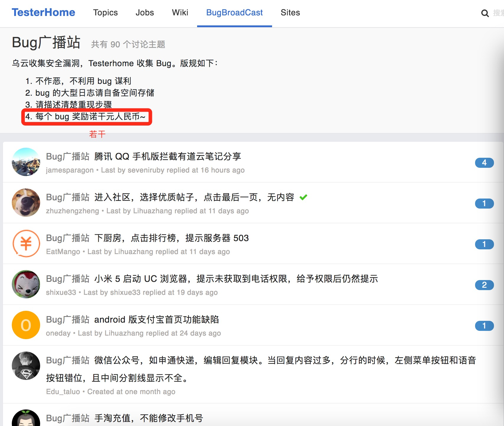Viewport: 504px width, 426px height.
Task: Open the Wiki nav item
Action: tap(180, 12)
